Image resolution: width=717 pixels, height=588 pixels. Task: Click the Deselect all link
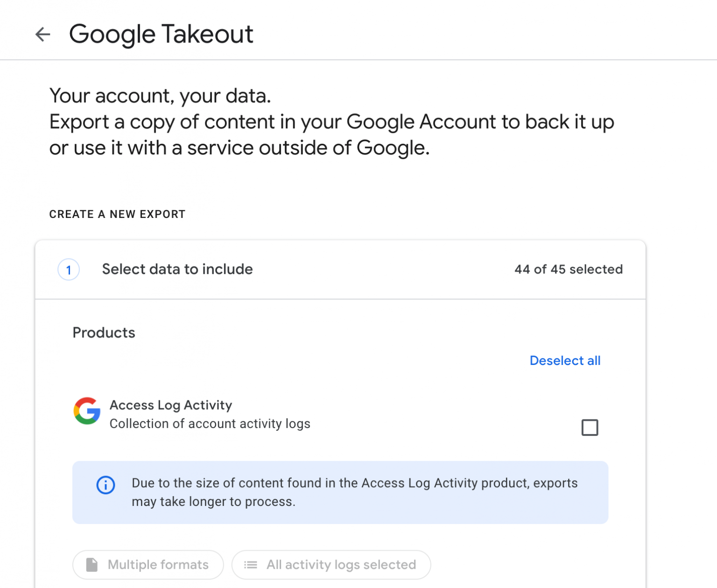(565, 361)
